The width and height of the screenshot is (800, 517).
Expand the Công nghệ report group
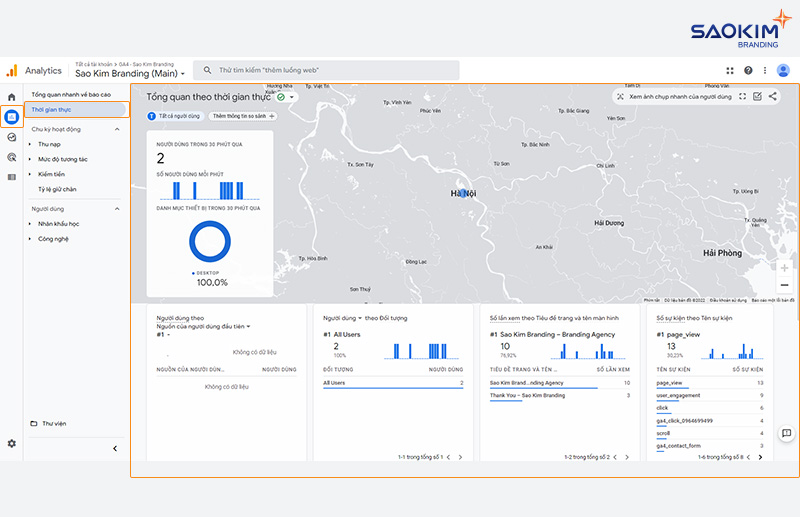(30, 239)
